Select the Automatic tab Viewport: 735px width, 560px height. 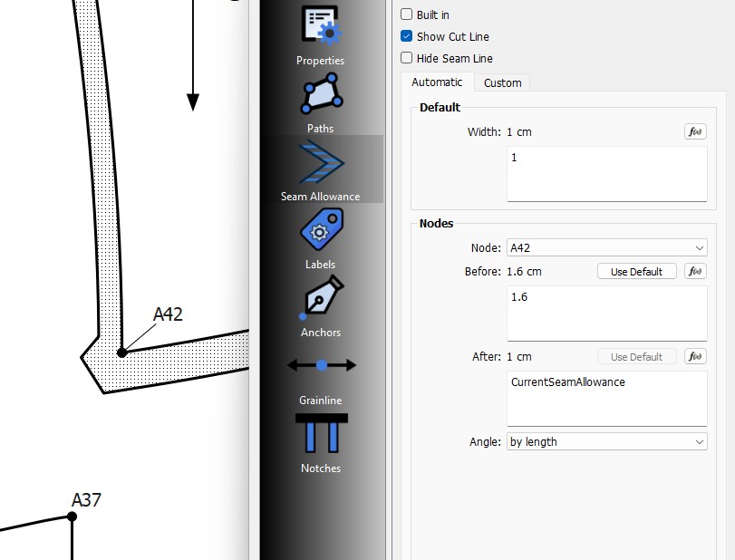pyautogui.click(x=437, y=82)
